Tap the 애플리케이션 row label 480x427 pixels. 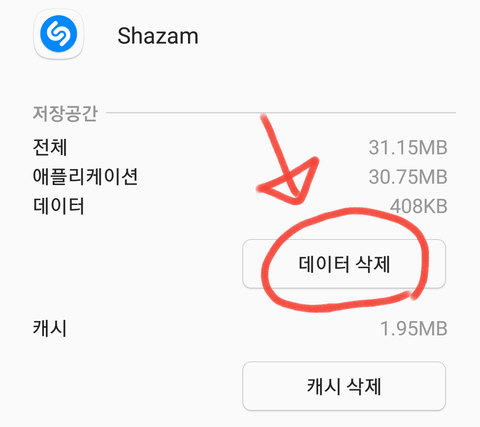[85, 176]
